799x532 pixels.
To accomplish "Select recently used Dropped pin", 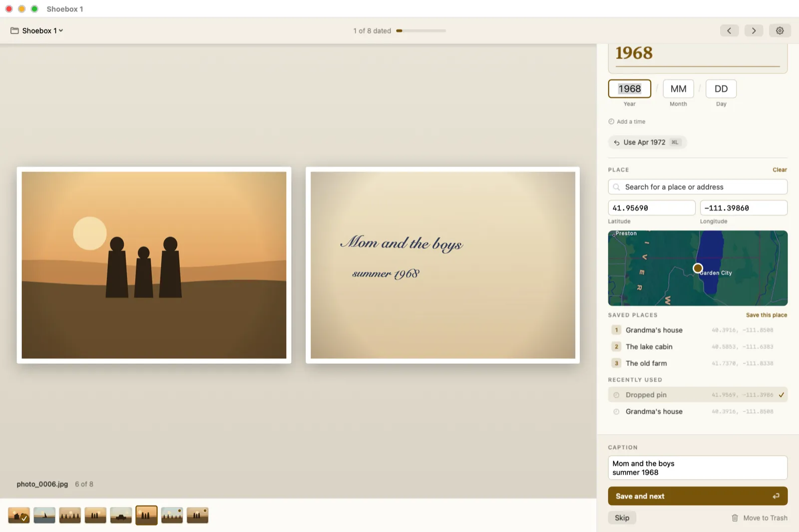I will tap(698, 395).
